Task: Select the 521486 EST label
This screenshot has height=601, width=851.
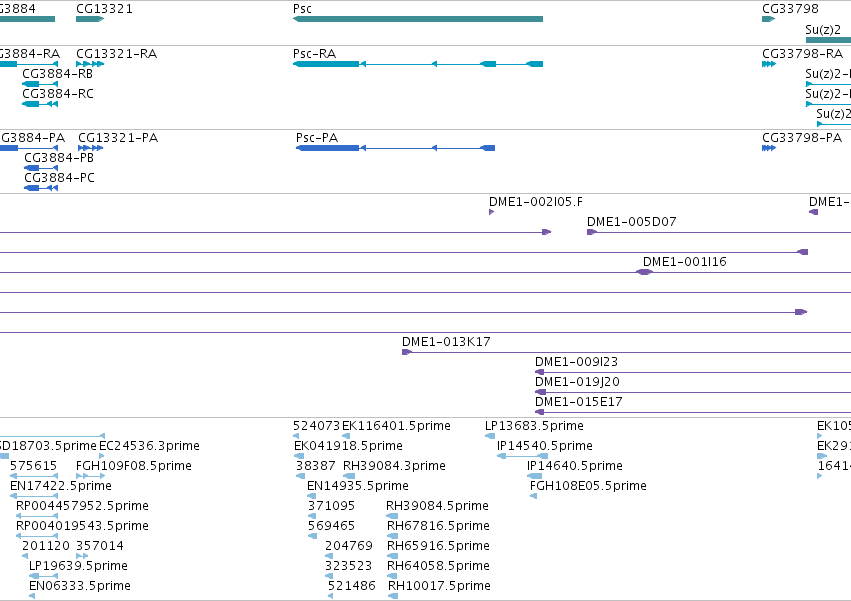Action: 352,586
